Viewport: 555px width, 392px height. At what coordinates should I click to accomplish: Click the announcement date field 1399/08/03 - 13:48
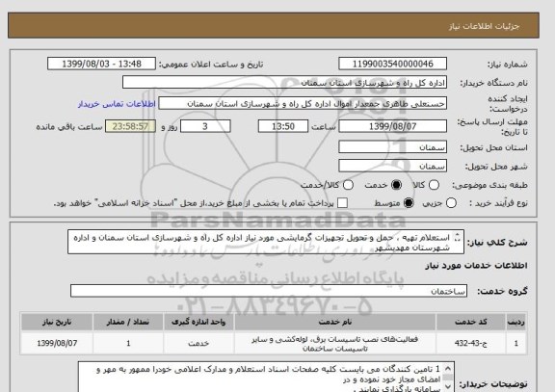[101, 64]
